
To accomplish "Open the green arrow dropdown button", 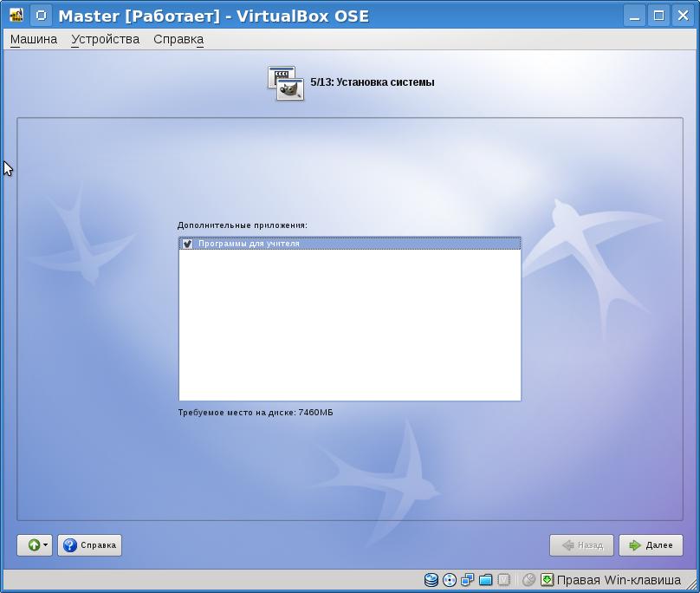I will click(x=35, y=545).
